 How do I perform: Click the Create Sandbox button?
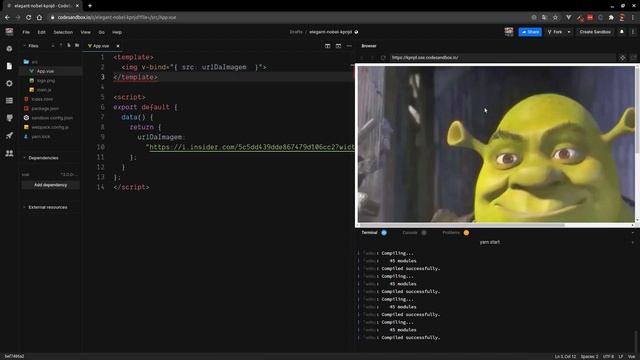click(x=595, y=32)
